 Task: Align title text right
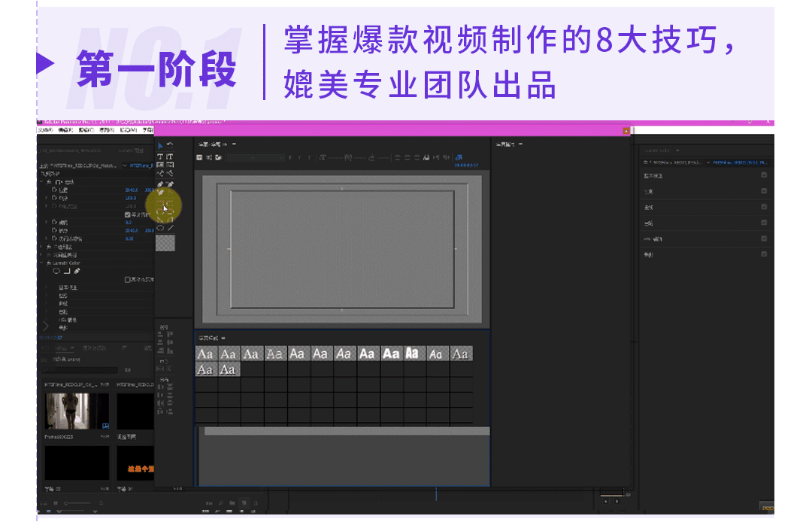[417, 157]
